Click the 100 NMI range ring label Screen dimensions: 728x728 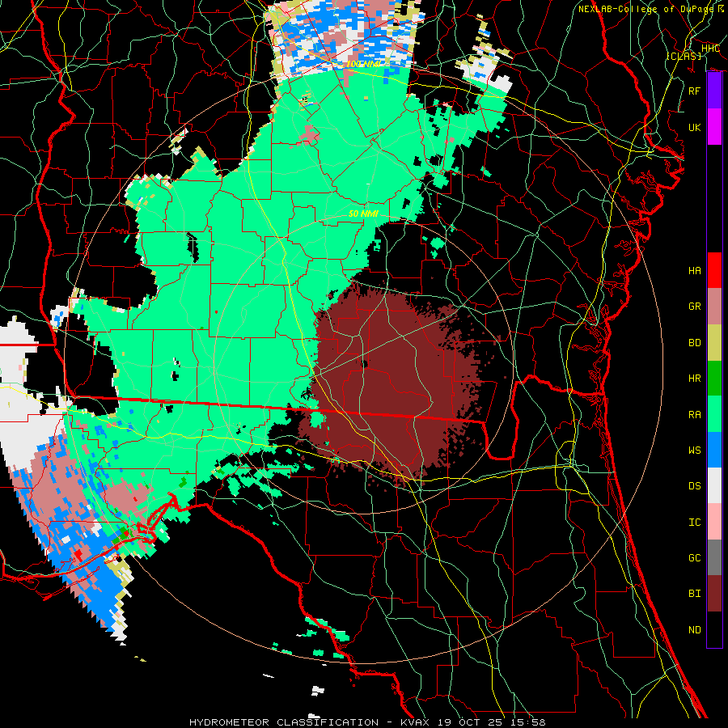tap(363, 64)
